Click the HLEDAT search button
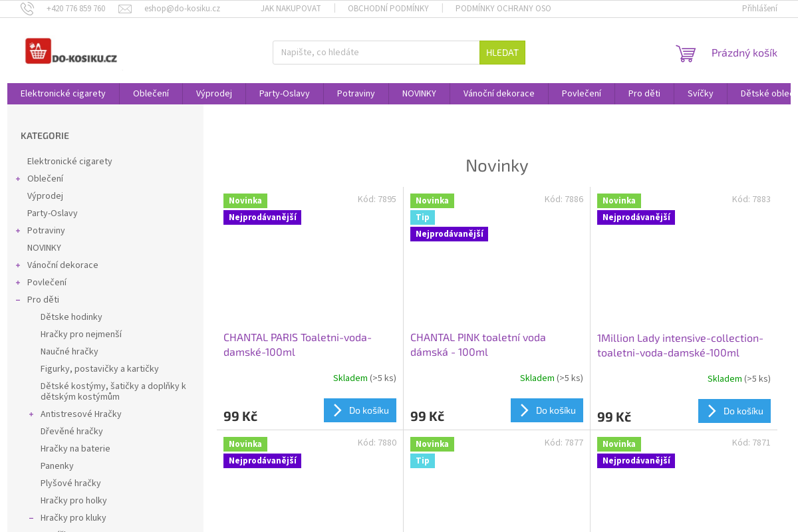Screen dimensions: 798x532 [x=502, y=53]
